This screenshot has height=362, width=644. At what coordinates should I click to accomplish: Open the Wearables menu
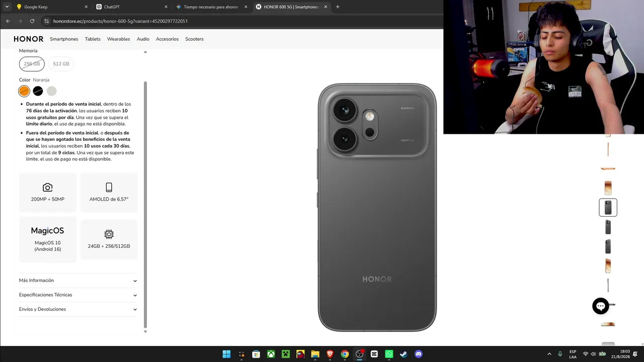[119, 39]
